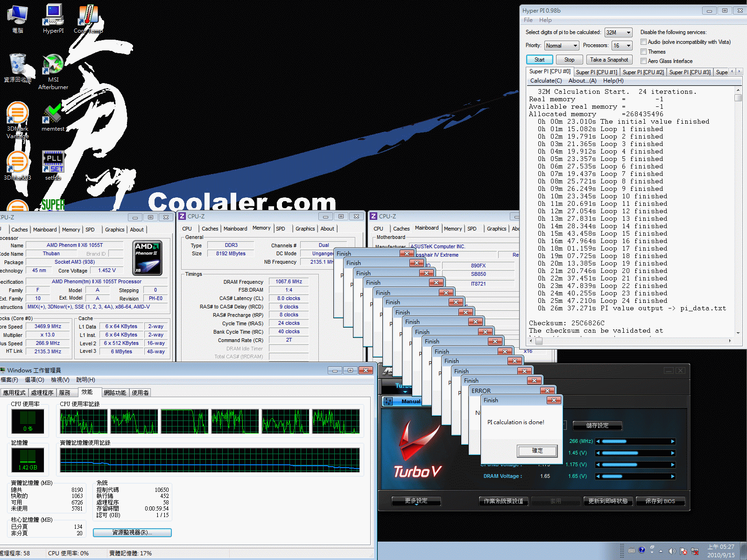Toggle the Themes checkbox in Hyper PI

point(644,52)
